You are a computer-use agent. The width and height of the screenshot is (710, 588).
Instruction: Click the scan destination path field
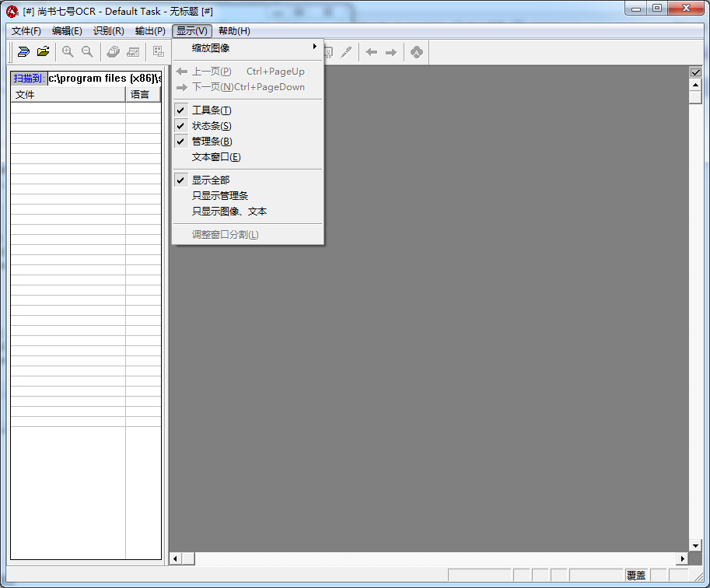tap(105, 79)
